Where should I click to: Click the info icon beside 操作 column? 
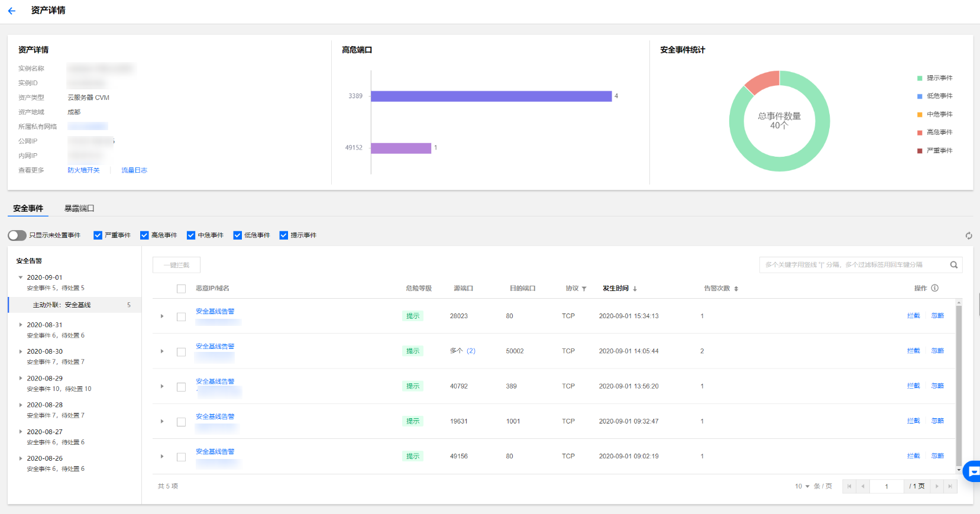(935, 288)
